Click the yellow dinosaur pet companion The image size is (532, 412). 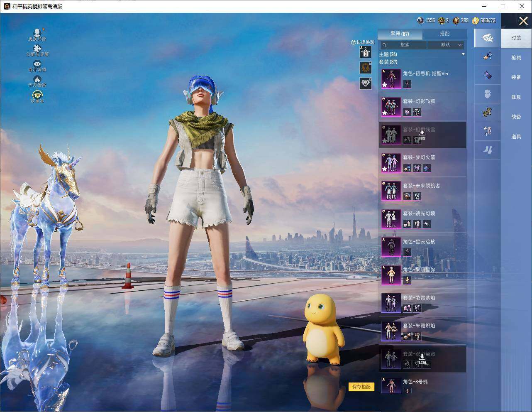pyautogui.click(x=324, y=329)
